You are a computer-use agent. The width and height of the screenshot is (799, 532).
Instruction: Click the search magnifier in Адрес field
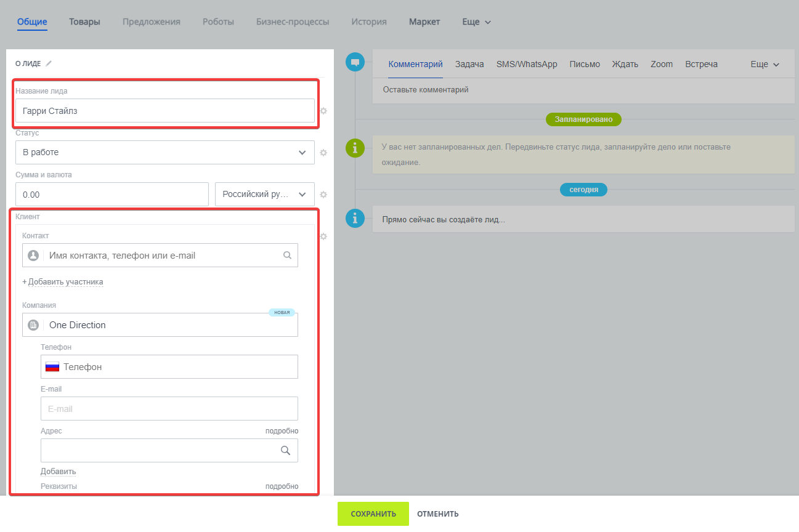285,450
